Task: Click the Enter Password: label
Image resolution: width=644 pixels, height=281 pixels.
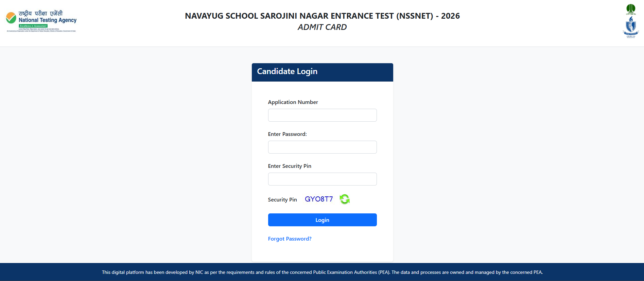Action: tap(287, 134)
